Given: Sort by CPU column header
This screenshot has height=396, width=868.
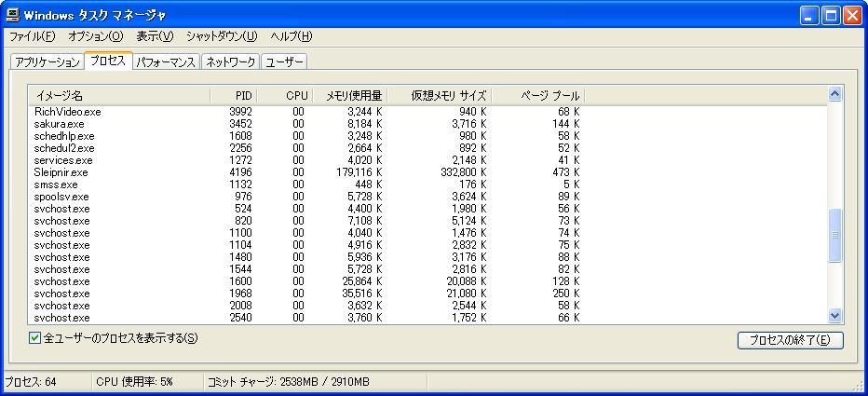Looking at the screenshot, I should pos(285,95).
